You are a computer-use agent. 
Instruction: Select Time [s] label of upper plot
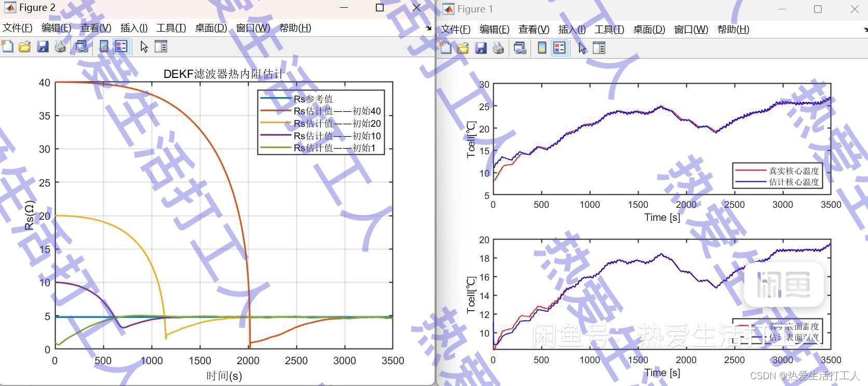(662, 217)
